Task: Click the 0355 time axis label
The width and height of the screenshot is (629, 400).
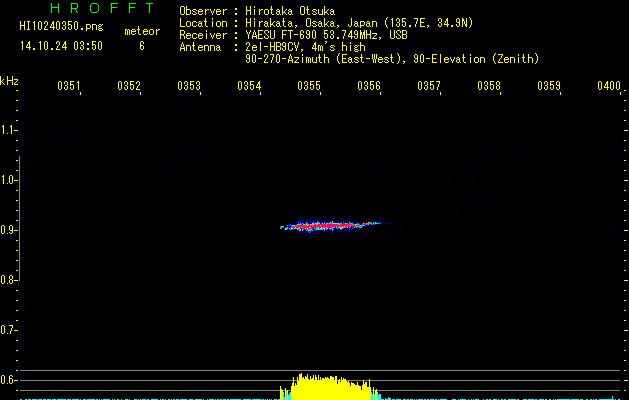Action: [x=308, y=85]
